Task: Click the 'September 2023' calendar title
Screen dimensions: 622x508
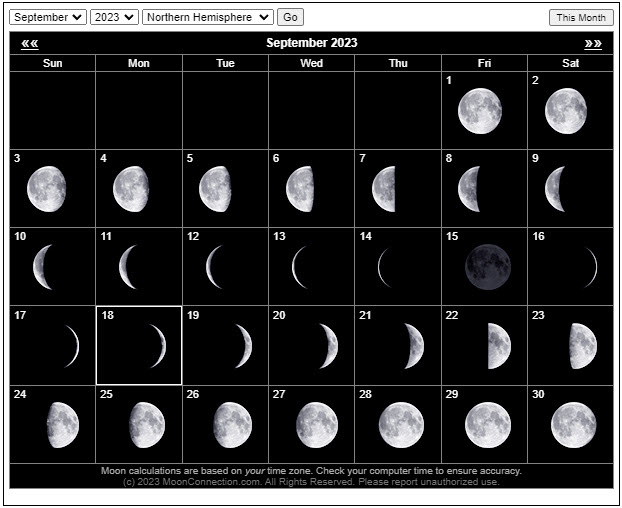Action: [x=312, y=43]
